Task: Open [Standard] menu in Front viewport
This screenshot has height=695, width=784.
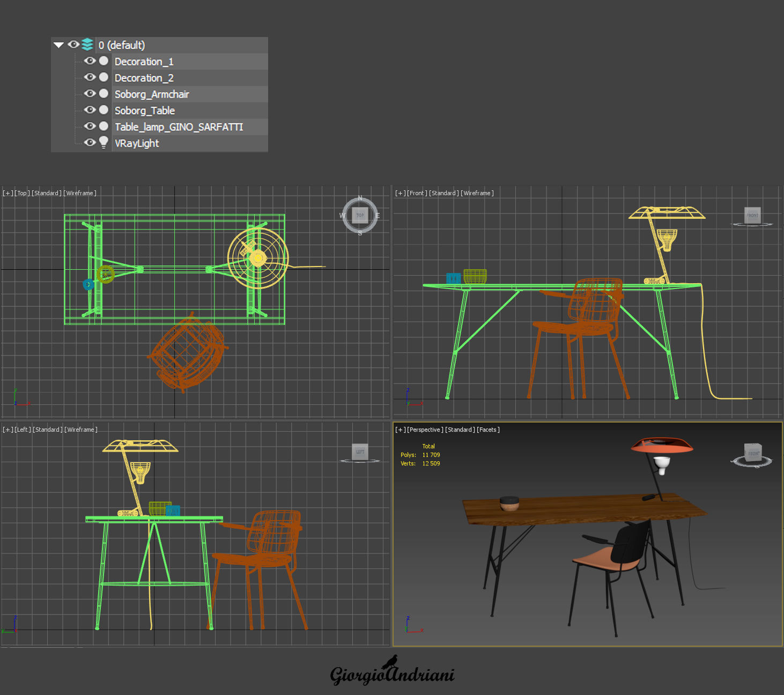Action: 444,193
